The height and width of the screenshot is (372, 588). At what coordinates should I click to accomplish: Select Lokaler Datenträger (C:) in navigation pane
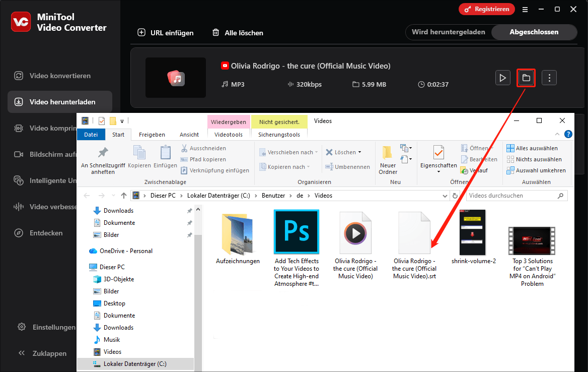[135, 364]
